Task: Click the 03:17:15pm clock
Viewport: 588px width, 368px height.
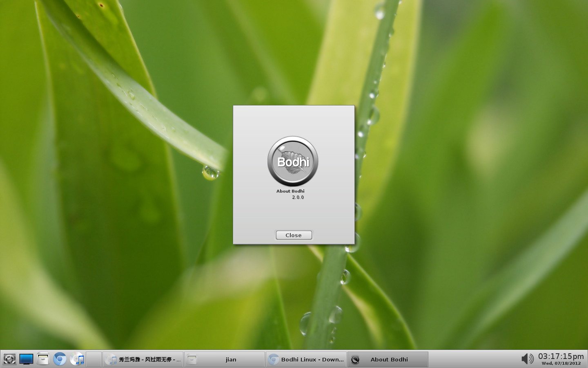Action: 561,356
